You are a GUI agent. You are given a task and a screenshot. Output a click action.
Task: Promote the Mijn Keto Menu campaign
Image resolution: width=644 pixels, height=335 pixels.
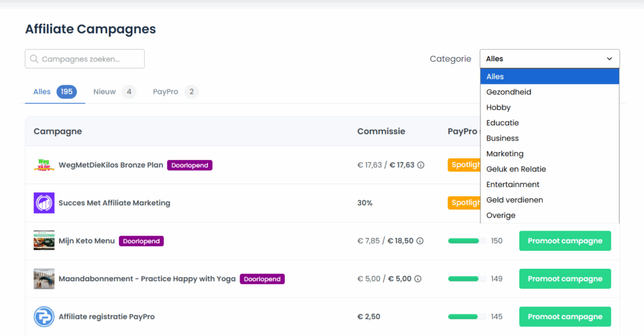tap(565, 241)
